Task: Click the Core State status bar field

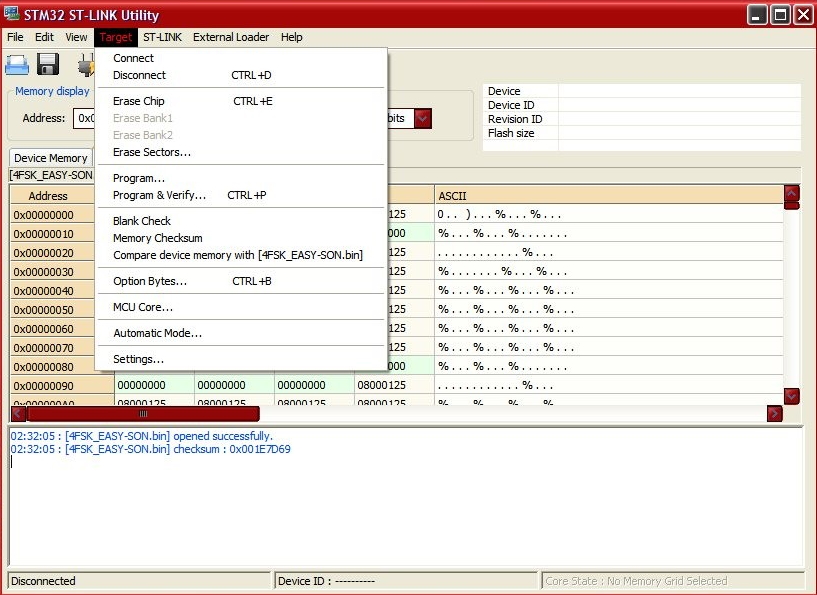Action: click(x=673, y=581)
